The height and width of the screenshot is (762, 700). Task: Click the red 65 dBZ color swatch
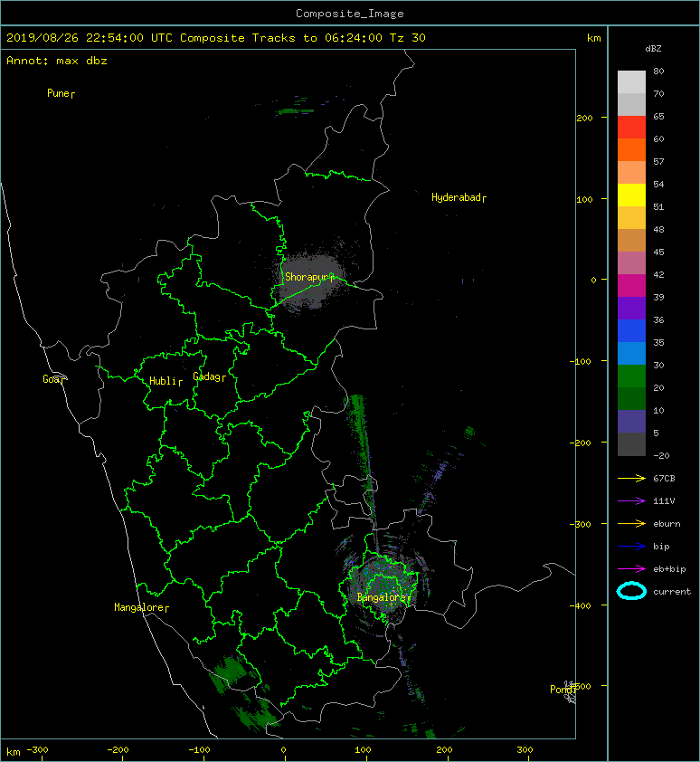(631, 128)
